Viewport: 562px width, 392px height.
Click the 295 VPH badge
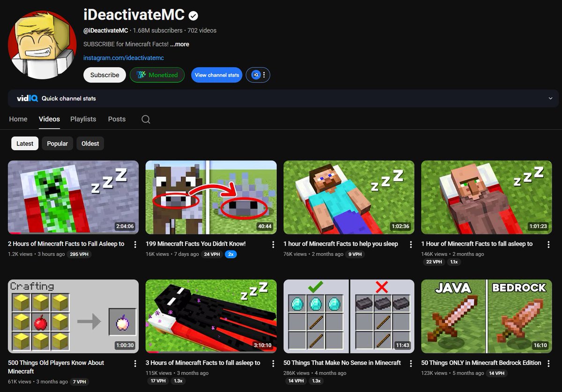(79, 254)
